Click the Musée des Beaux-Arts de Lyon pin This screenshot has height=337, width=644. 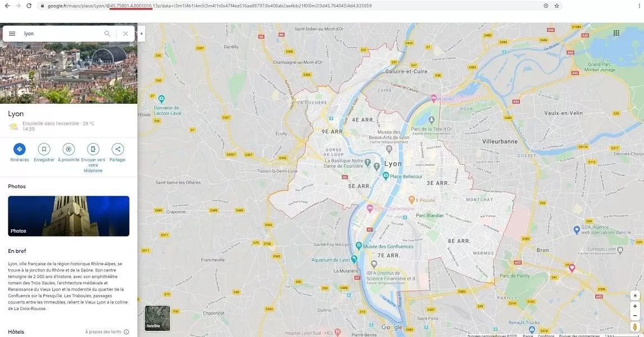pyautogui.click(x=389, y=149)
